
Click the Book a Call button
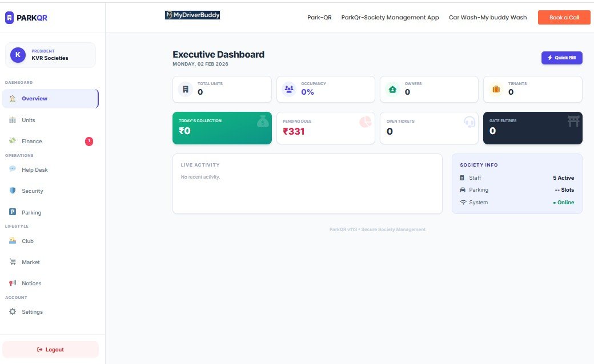[x=564, y=17]
